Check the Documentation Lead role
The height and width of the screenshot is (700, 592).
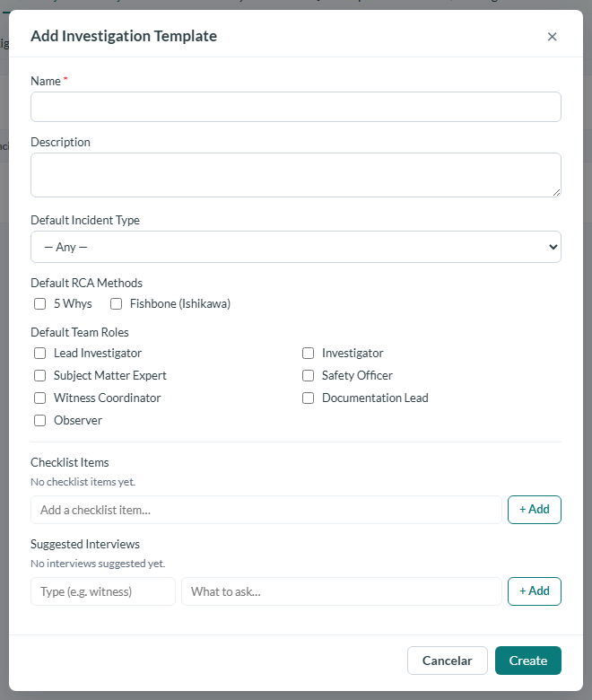(x=309, y=398)
